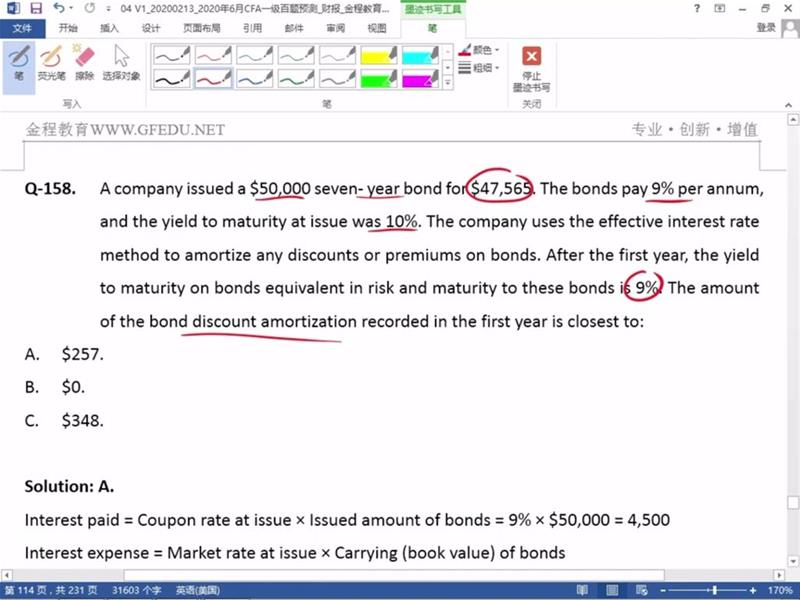Screen dimensions: 800x600
Task: Click the word count 31603 个字 indicator
Action: 136,590
